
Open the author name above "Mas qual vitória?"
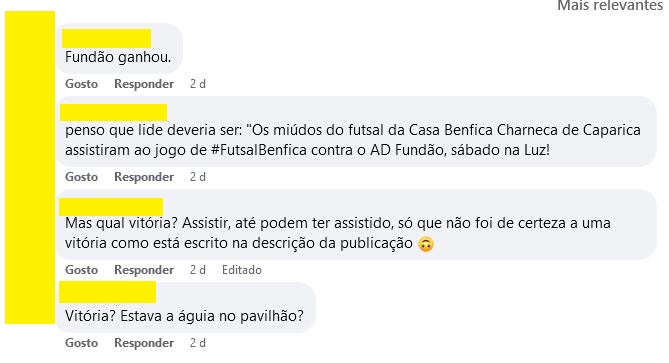pyautogui.click(x=111, y=207)
